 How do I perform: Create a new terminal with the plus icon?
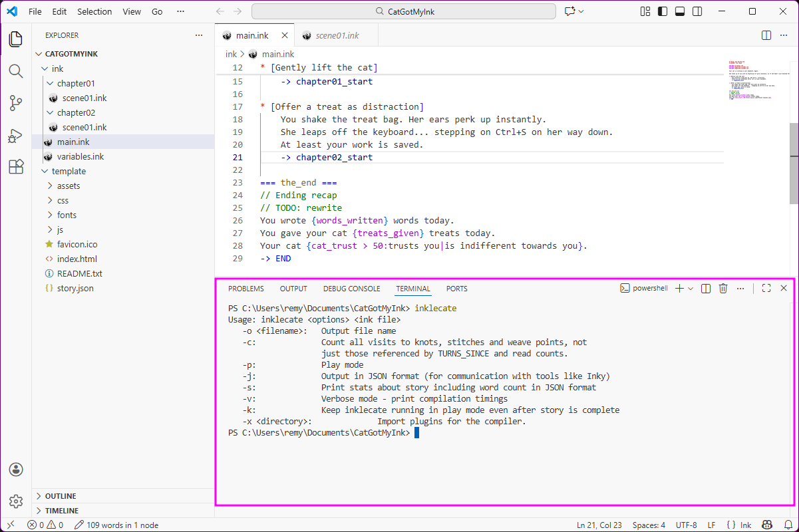[x=679, y=288]
